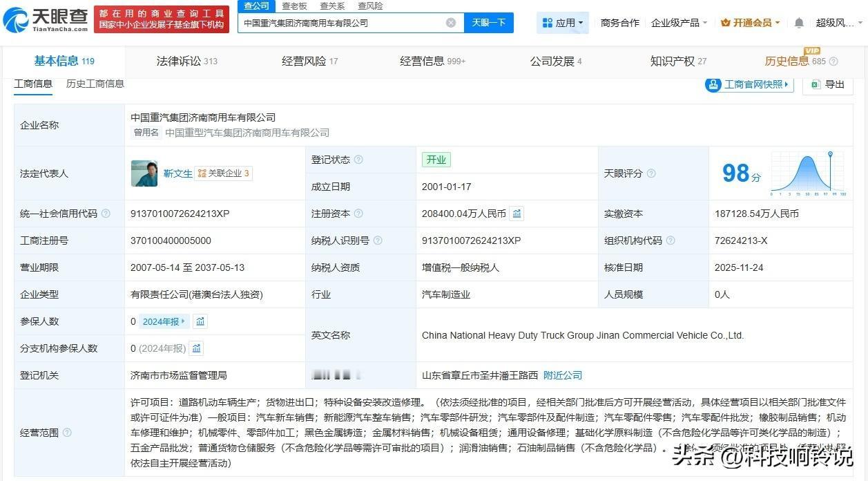
Task: Open notifications bell icon
Action: pyautogui.click(x=799, y=23)
